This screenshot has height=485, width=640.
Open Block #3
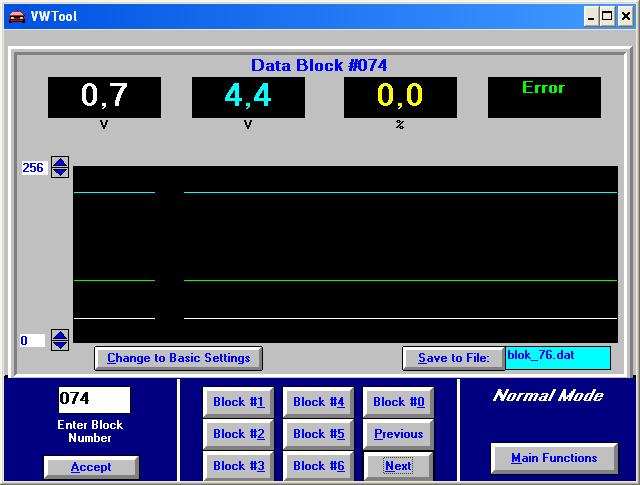(238, 466)
